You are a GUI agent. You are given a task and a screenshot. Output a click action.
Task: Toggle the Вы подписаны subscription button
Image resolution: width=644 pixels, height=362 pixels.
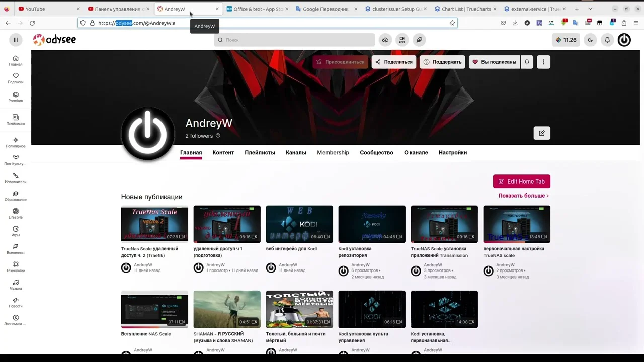pos(494,62)
